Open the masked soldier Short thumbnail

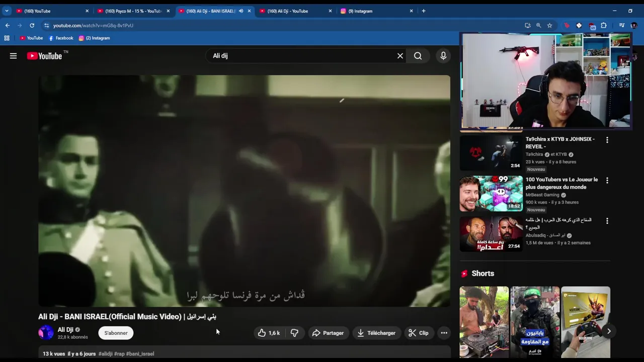(x=535, y=322)
